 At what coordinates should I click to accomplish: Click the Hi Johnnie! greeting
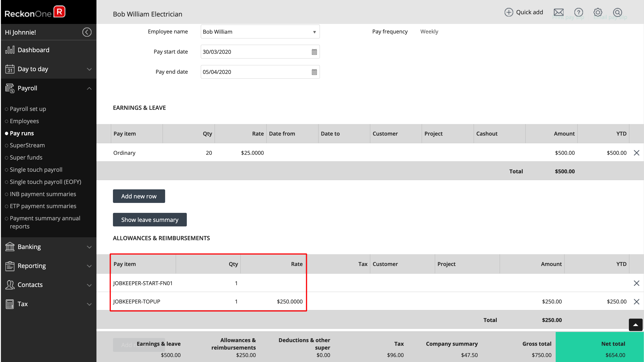click(x=20, y=32)
